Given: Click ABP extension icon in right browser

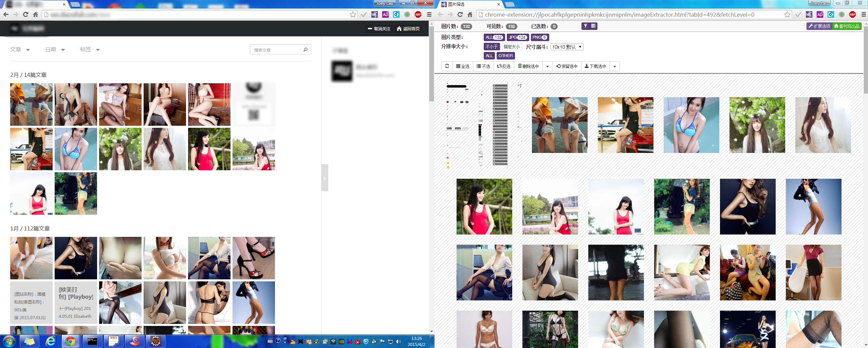Looking at the screenshot, I should pos(852,15).
